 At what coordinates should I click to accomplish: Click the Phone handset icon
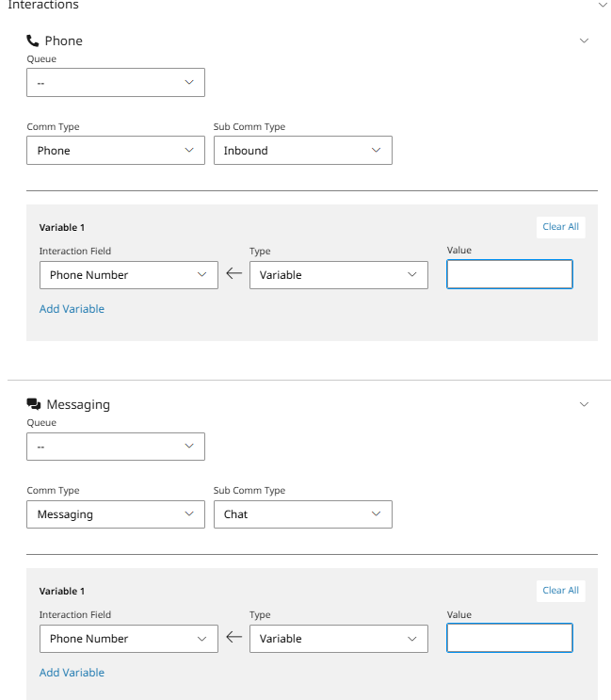tap(33, 41)
